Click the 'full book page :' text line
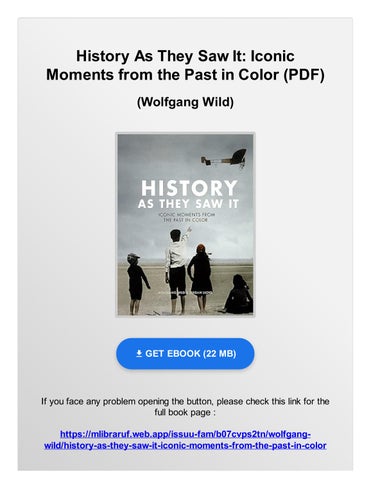371x480 pixels. pyautogui.click(x=185, y=412)
